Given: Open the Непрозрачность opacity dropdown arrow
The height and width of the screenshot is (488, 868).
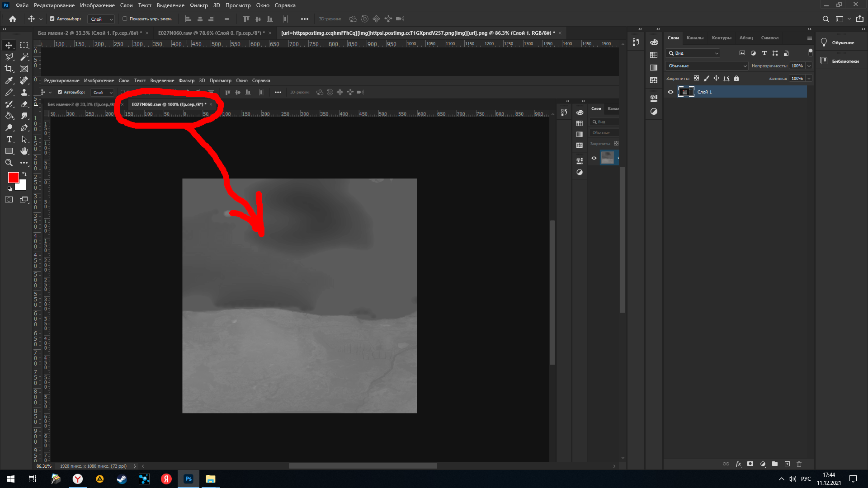Looking at the screenshot, I should (809, 66).
